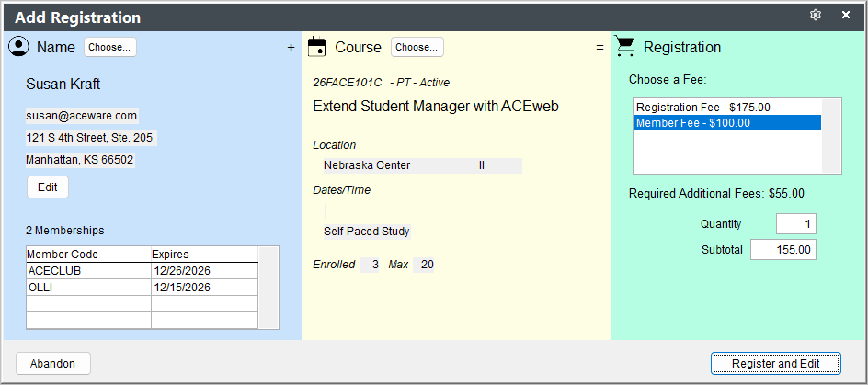Click the settings gear icon in title bar
868x385 pixels.
pyautogui.click(x=815, y=16)
